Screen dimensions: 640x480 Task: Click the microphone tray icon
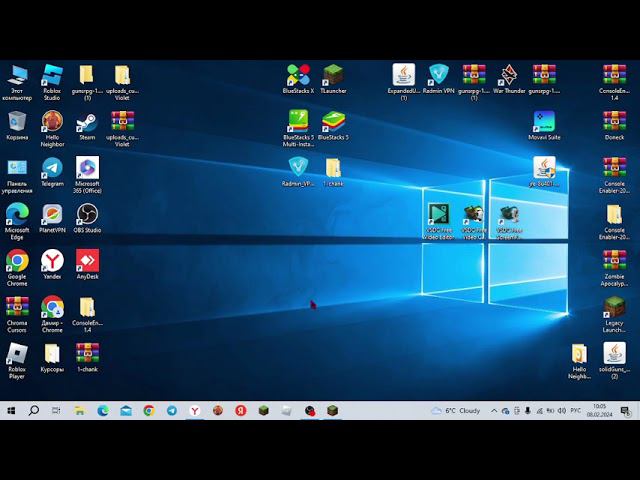pyautogui.click(x=528, y=411)
